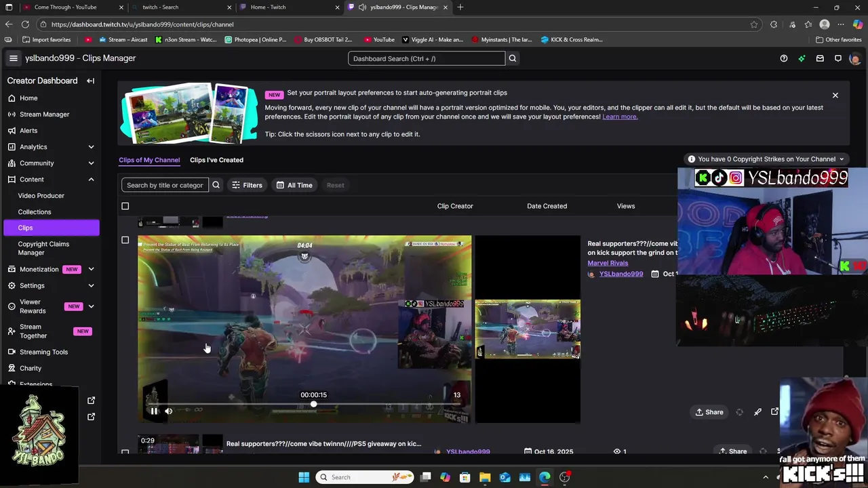This screenshot has height=488, width=868.
Task: Open the notifications inbox icon
Action: pos(820,58)
